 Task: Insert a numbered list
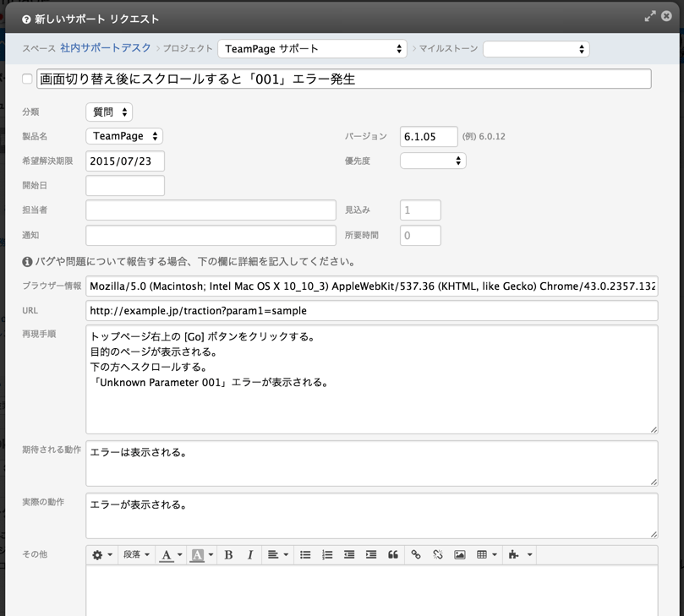[x=327, y=554]
